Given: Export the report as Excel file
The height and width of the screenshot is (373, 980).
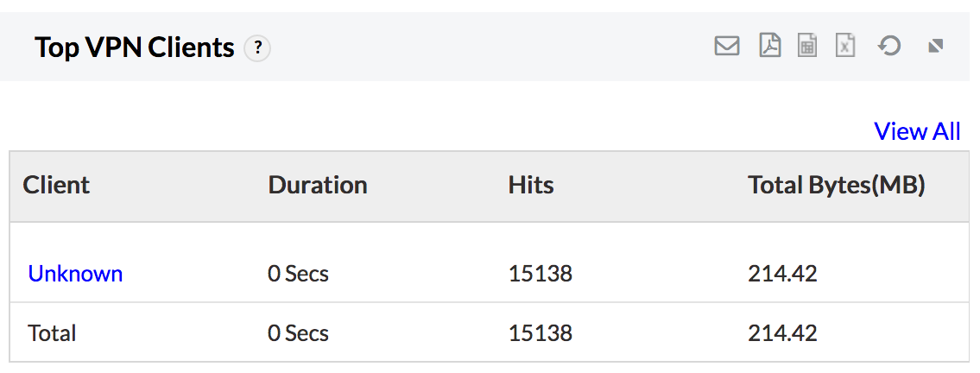Looking at the screenshot, I should [845, 46].
